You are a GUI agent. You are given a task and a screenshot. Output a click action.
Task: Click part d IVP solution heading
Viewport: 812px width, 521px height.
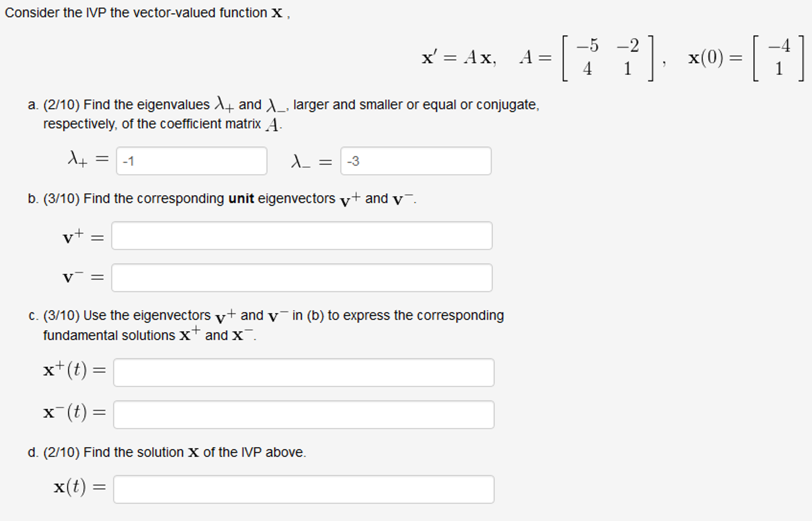(167, 452)
